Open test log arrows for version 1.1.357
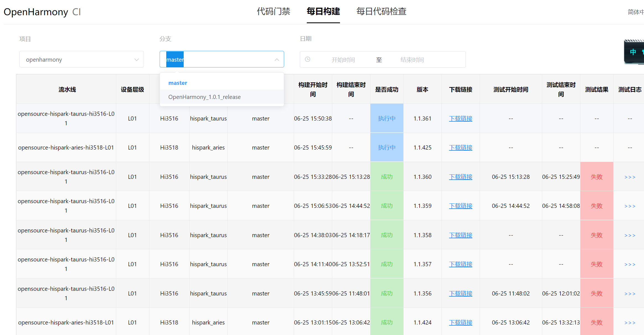Screen dimensions: 644x335 [x=630, y=264]
